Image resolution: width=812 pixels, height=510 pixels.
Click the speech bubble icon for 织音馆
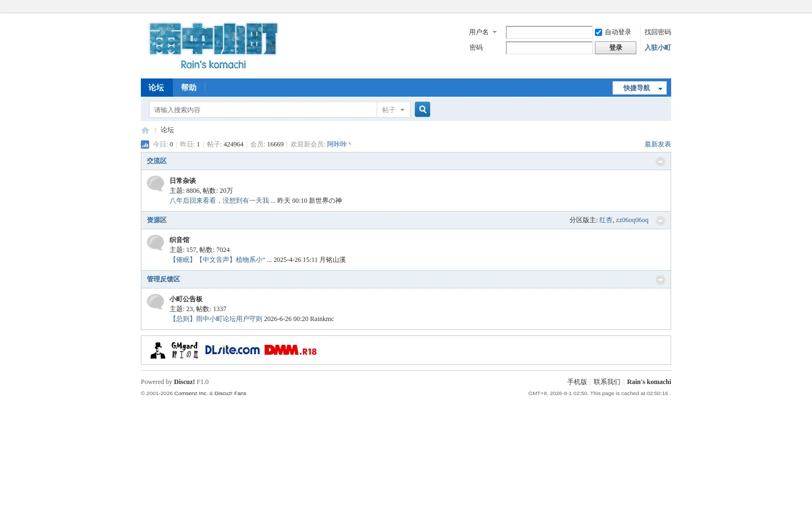point(156,243)
